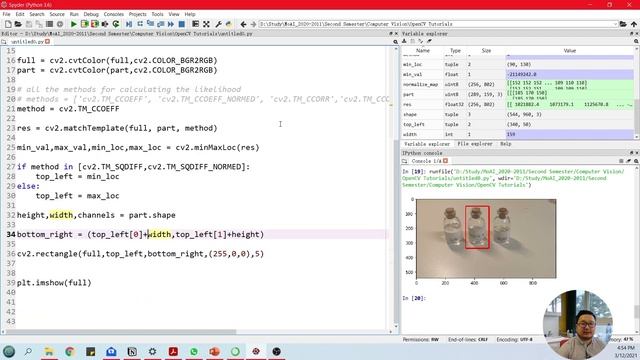
Task: Open the Edit menu
Action: (x=20, y=14)
